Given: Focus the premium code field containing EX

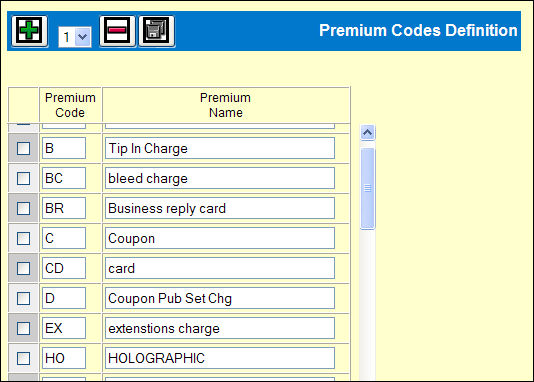Looking at the screenshot, I should [64, 328].
